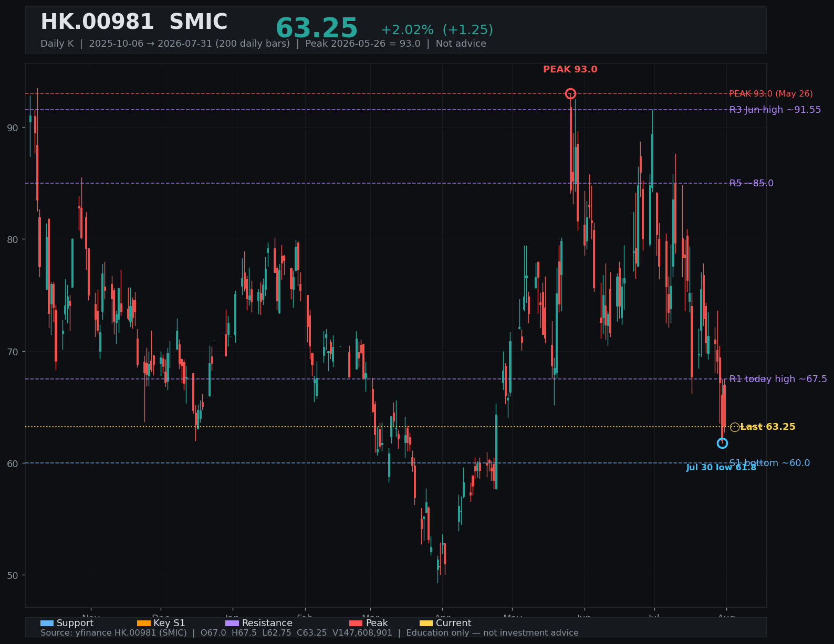Screen dimensions: 834x644
Task: Click the 'Support' legend label
Action: pyautogui.click(x=75, y=623)
